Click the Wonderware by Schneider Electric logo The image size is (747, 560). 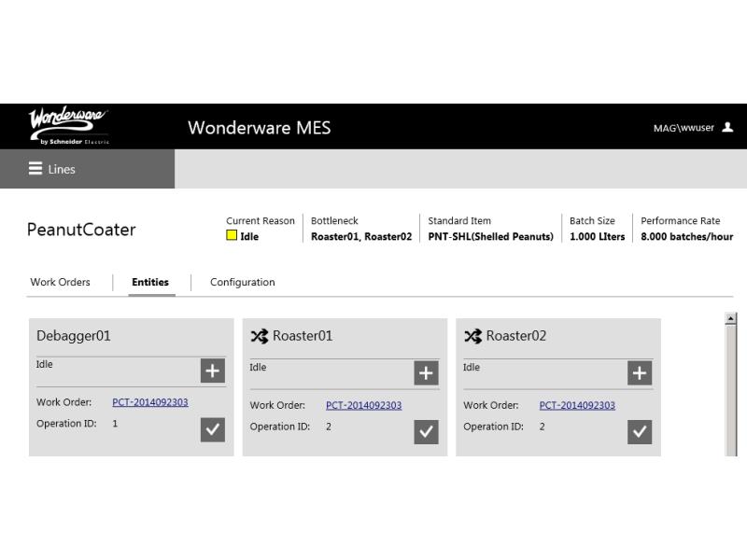click(x=69, y=126)
